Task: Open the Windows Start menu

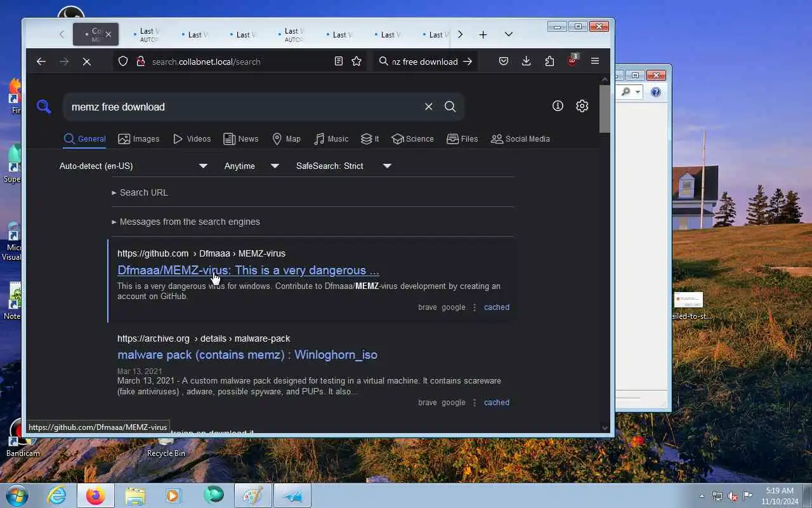Action: (x=17, y=495)
